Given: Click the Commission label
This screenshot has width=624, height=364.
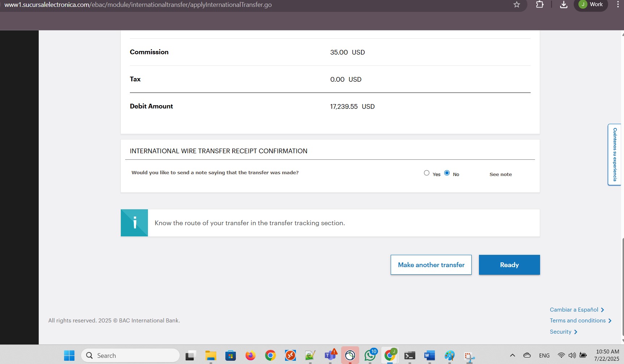Looking at the screenshot, I should pyautogui.click(x=149, y=52).
